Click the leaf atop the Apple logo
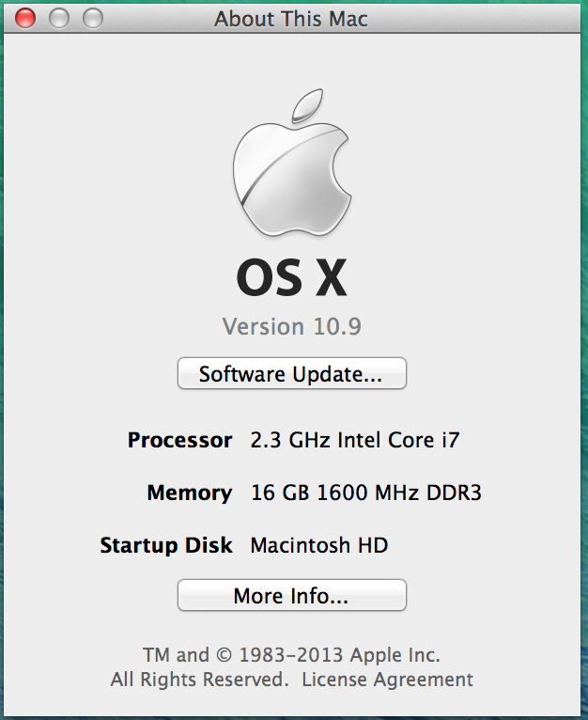The width and height of the screenshot is (588, 720). point(305,105)
